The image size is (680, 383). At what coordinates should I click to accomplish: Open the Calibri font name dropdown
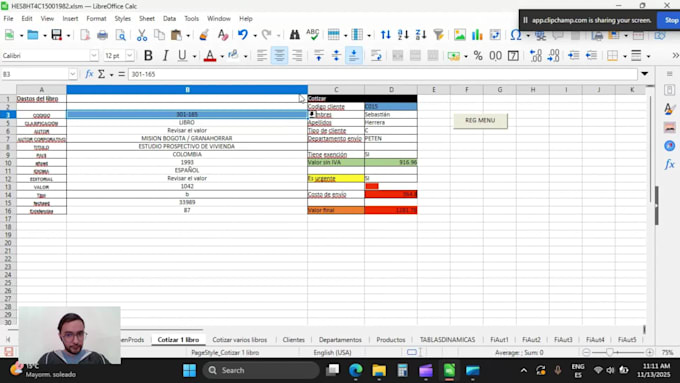pyautogui.click(x=94, y=56)
